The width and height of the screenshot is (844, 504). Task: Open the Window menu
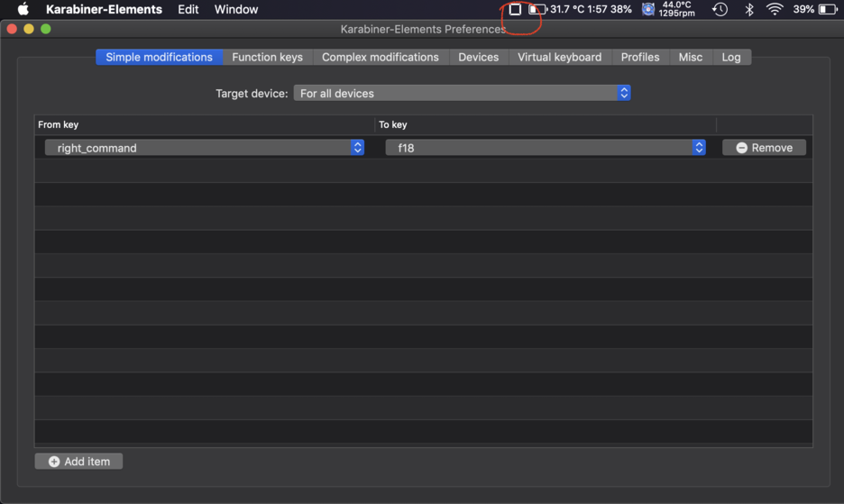point(236,9)
